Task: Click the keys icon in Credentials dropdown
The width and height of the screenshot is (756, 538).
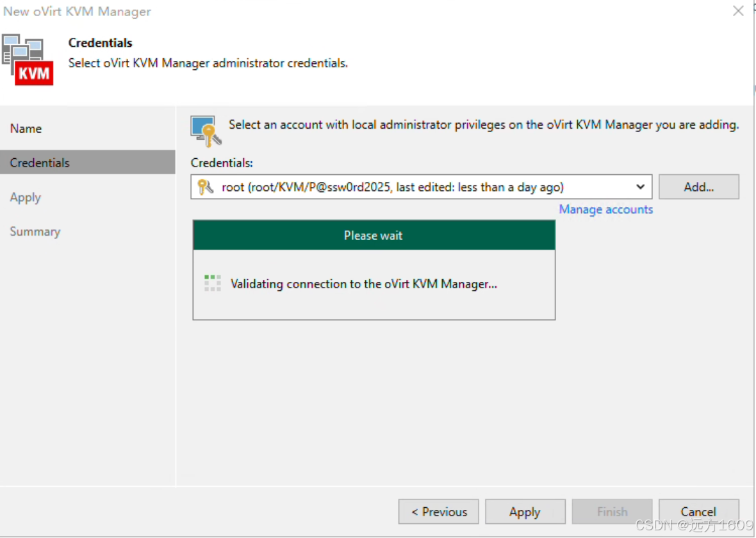Action: click(x=206, y=187)
